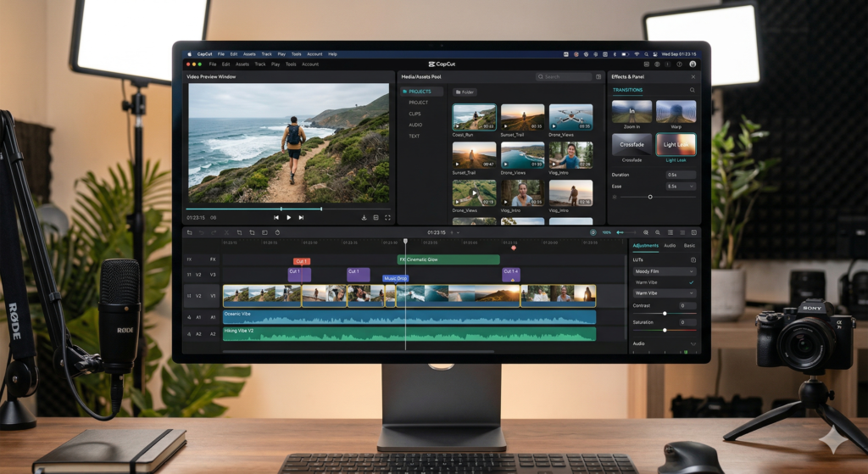Screen dimensions: 868x474
Task: Expand the Audio section in the Adjustments panel
Action: 693,343
